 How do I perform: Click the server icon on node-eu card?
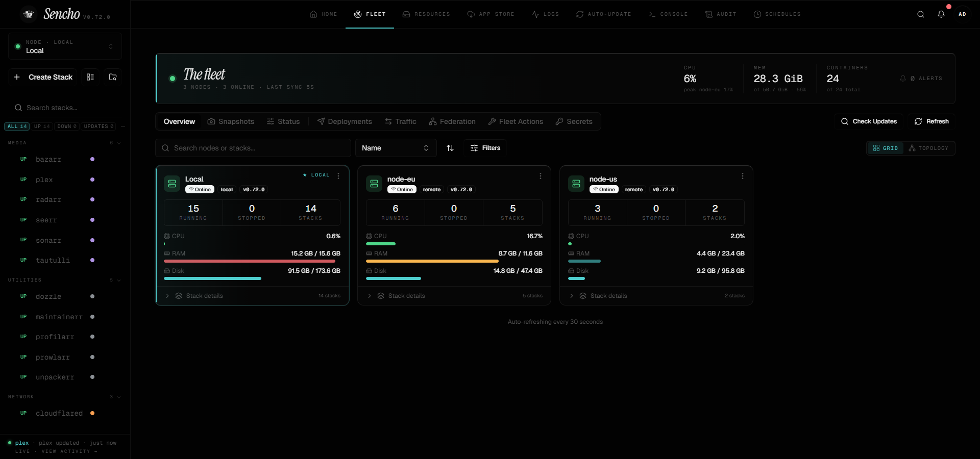[x=374, y=184]
